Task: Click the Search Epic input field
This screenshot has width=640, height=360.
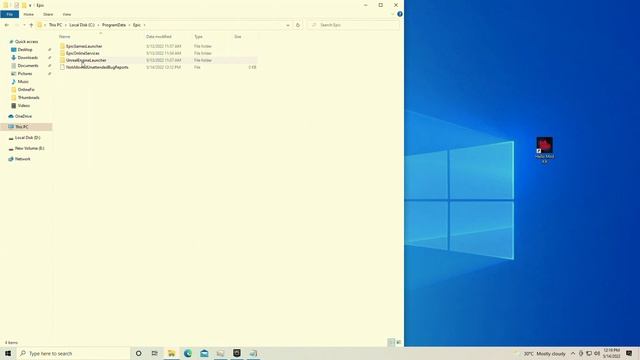Action: coord(353,25)
